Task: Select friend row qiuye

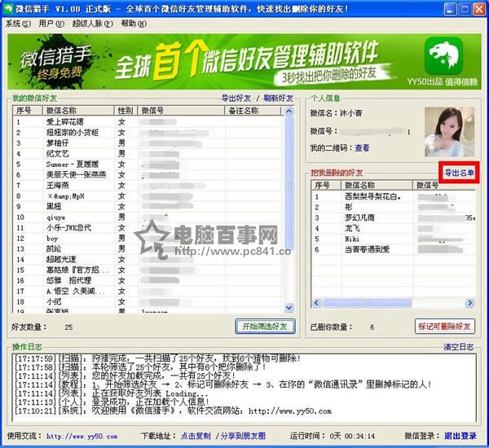Action: click(x=148, y=217)
